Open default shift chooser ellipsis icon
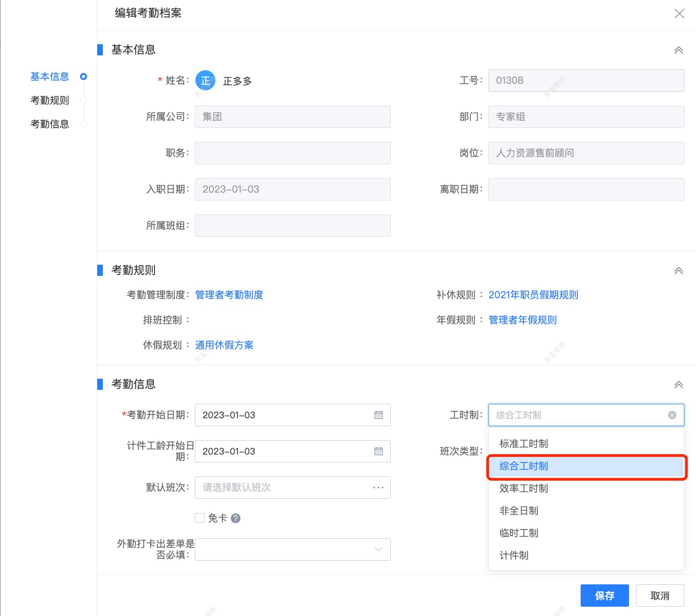The height and width of the screenshot is (616, 696). (378, 488)
